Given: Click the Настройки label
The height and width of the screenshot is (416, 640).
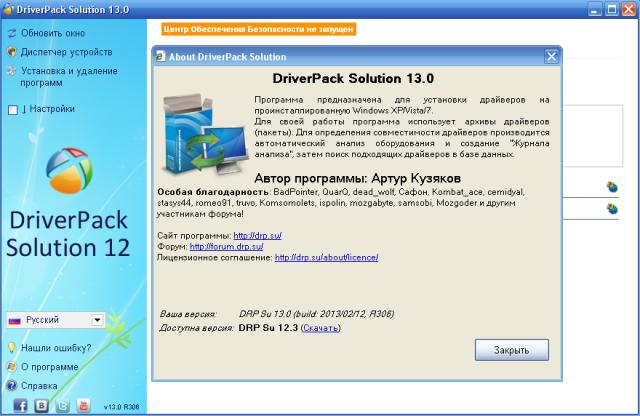Looking at the screenshot, I should 52,109.
